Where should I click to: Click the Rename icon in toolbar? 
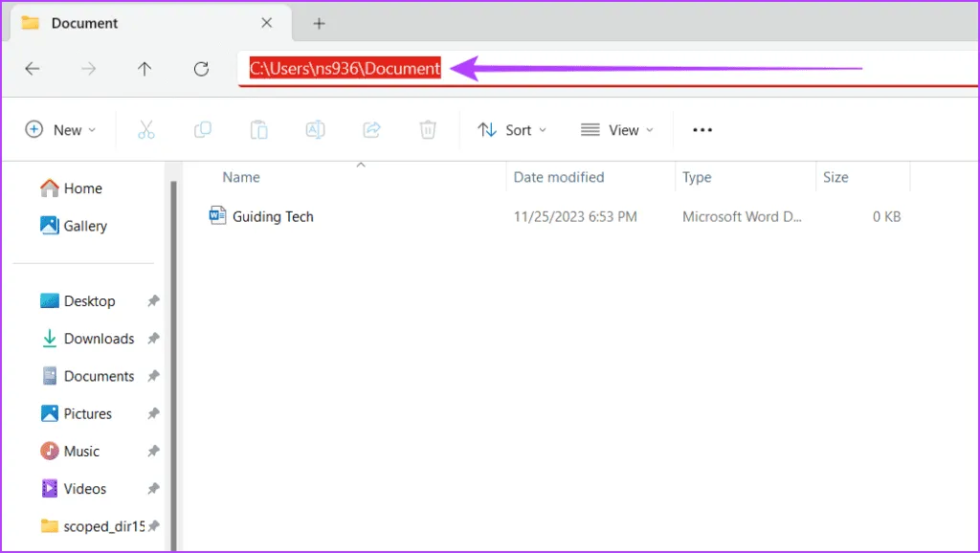pyautogui.click(x=315, y=130)
